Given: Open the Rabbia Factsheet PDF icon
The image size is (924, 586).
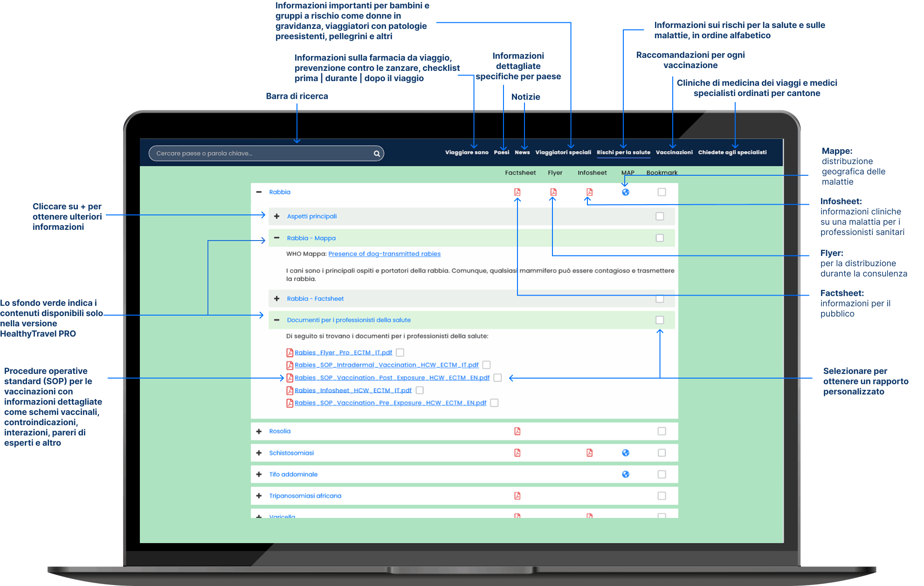Looking at the screenshot, I should (x=517, y=192).
